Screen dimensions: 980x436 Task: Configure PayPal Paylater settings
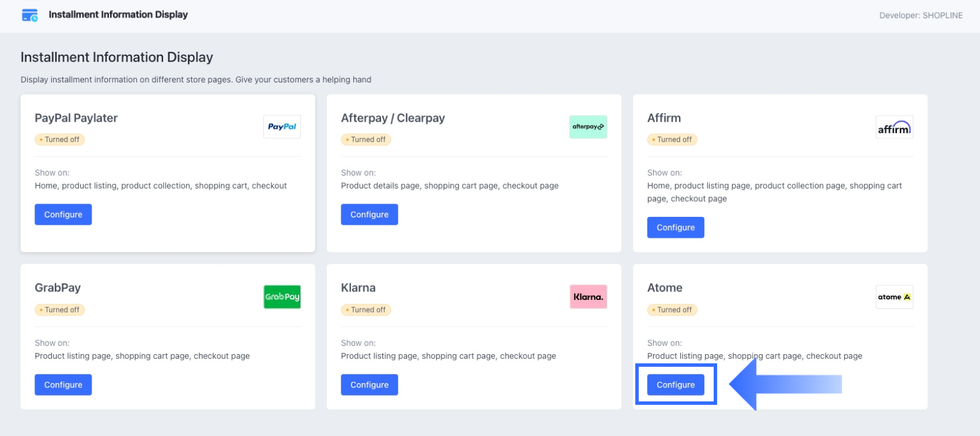(x=63, y=215)
